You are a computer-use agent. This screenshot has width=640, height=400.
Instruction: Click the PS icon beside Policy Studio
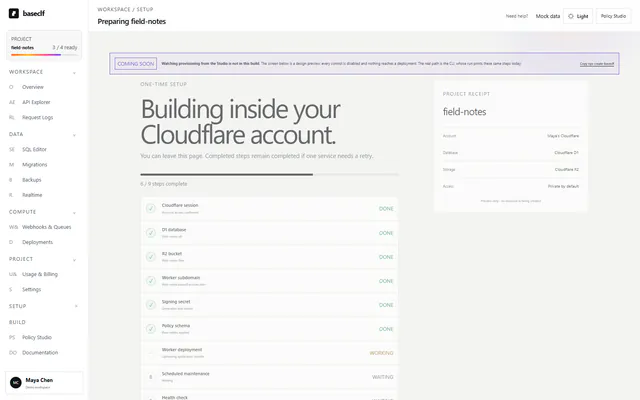click(x=12, y=337)
